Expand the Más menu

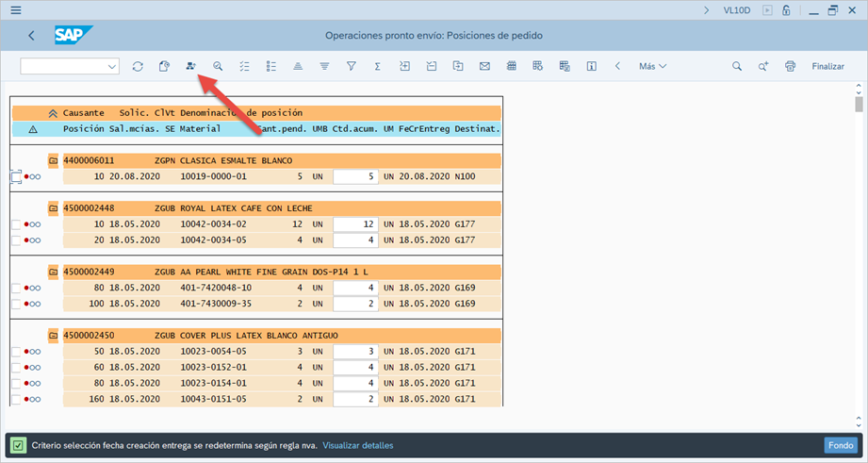tap(652, 66)
